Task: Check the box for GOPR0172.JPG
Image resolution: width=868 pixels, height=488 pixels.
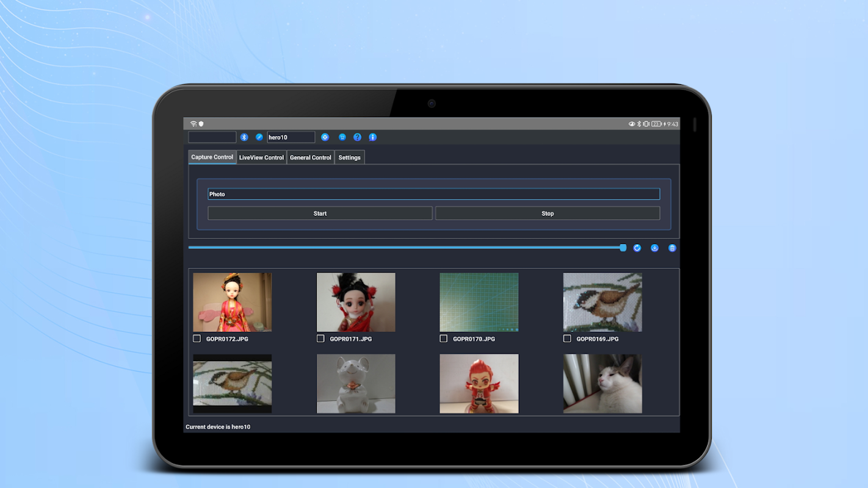Action: 197,339
